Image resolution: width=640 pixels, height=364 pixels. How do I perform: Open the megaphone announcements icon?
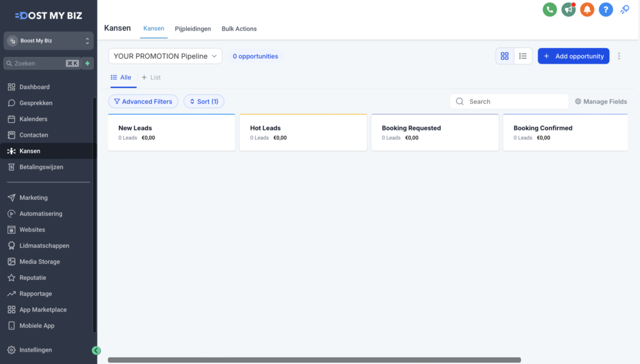pos(568,9)
